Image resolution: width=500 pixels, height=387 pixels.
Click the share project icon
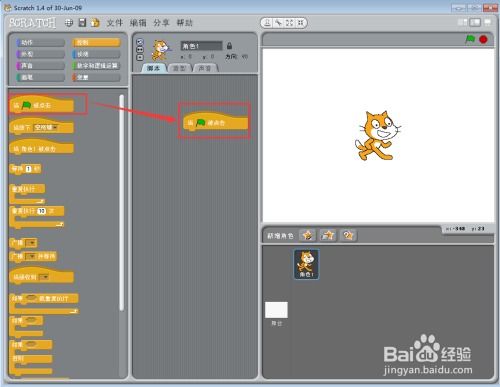95,23
